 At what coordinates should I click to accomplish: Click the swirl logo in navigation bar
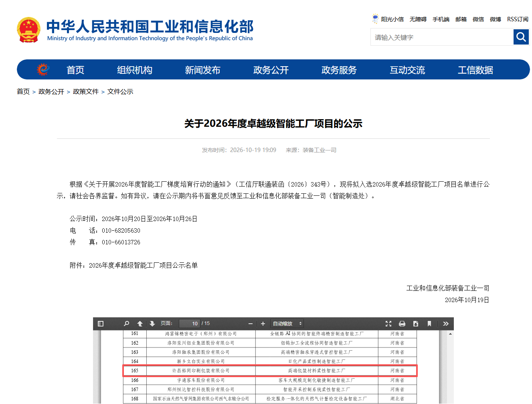pyautogui.click(x=43, y=69)
